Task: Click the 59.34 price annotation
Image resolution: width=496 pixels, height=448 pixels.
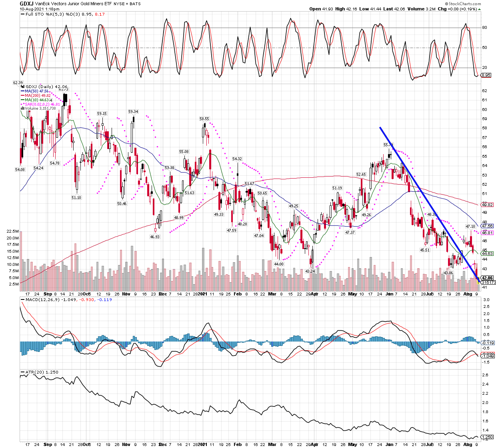Action: 133,112
